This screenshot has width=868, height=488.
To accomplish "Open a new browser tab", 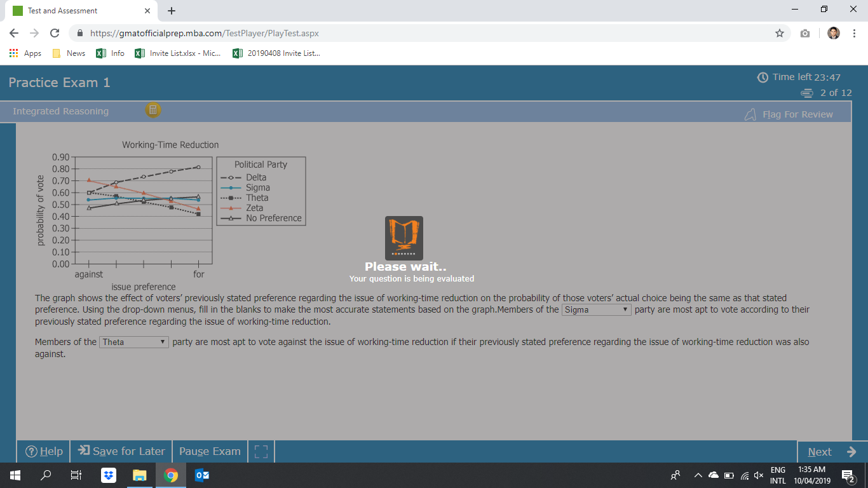I will click(172, 11).
